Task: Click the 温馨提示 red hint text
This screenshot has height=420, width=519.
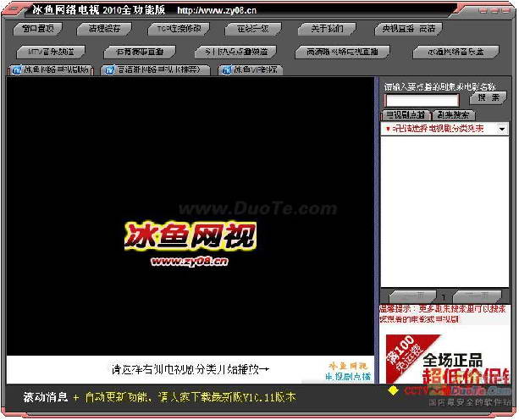Action: coord(443,314)
